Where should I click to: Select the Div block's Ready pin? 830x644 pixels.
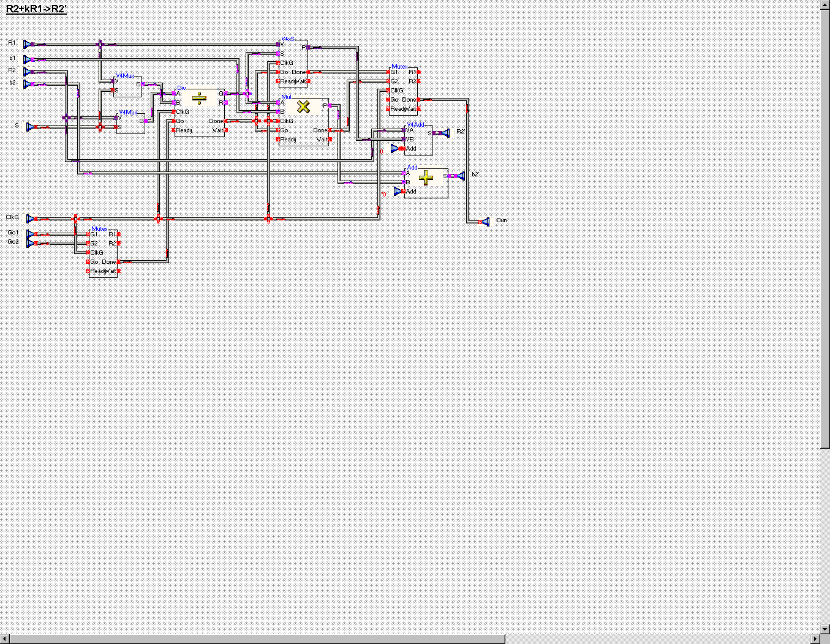[174, 130]
